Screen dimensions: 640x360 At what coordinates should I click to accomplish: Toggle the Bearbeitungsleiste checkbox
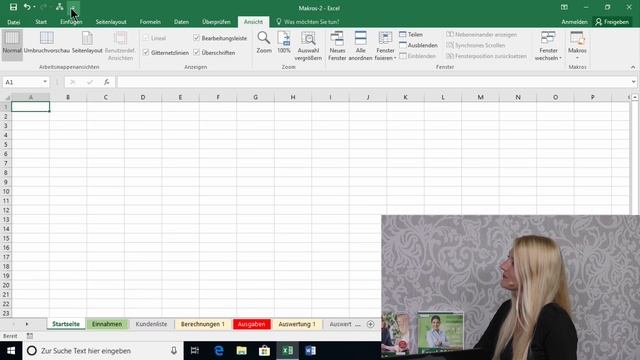[x=196, y=38]
